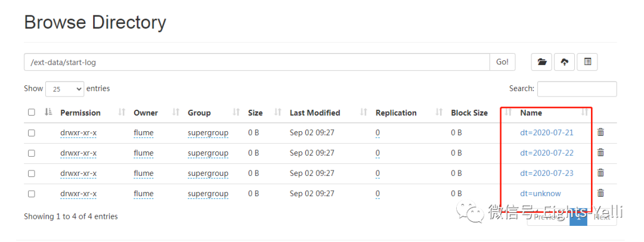Viewport: 644px width, 242px height.
Task: Click permission drwxr-xr-x of dt=2020-07-21 row
Action: point(79,132)
